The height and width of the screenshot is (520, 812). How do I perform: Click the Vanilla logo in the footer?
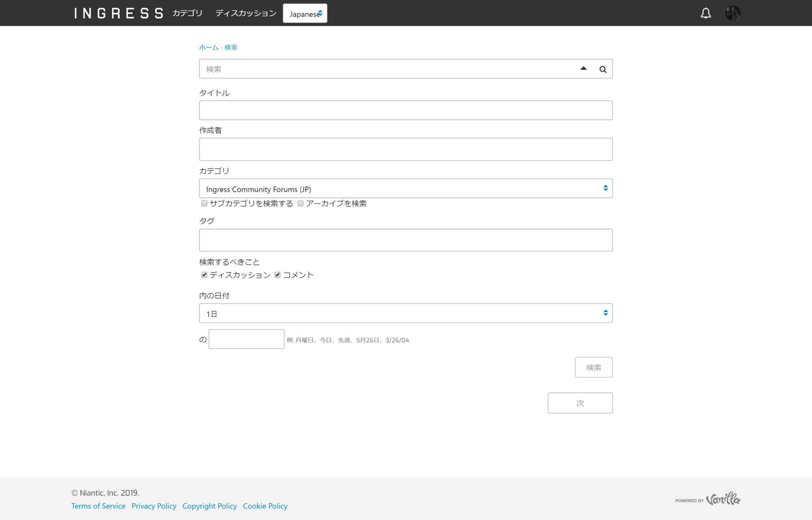(x=723, y=499)
